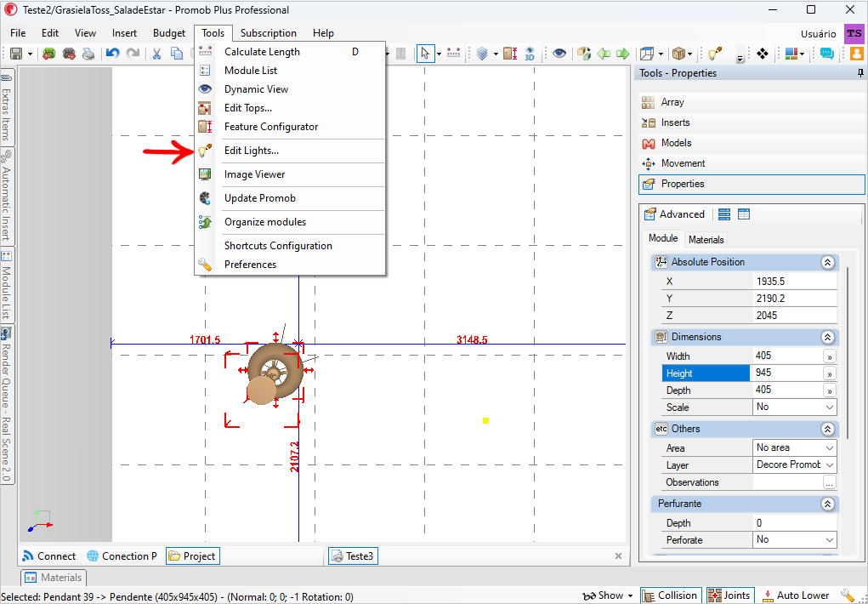
Task: Open the Scale dropdown
Action: (x=794, y=407)
